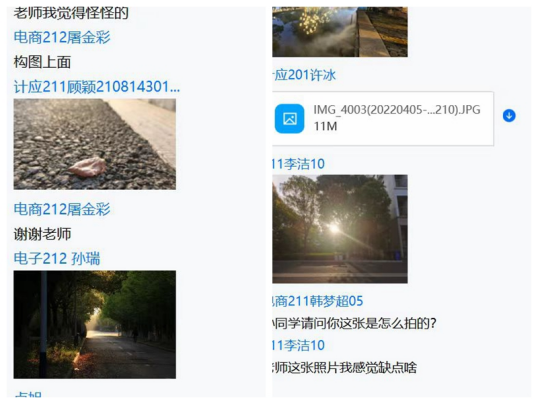Image resolution: width=538 pixels, height=404 pixels.
Task: Click the message 同学请问你这张是怎么拍的?
Action: tap(354, 323)
